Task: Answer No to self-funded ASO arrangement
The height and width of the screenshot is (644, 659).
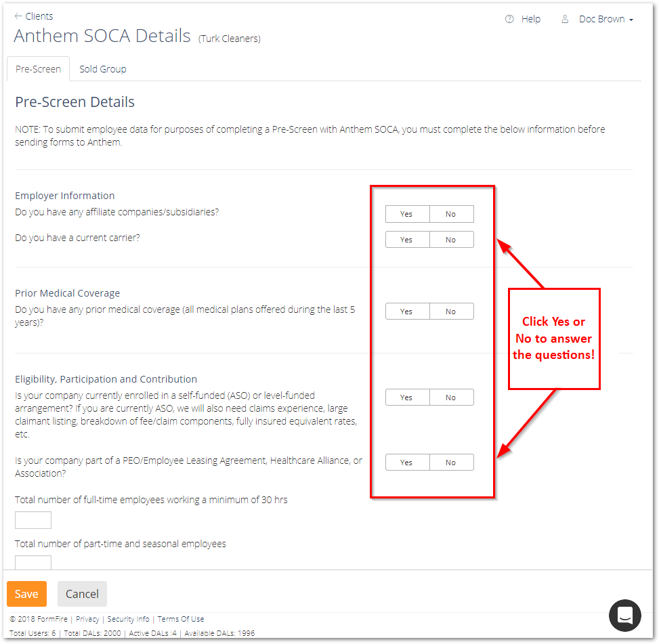Action: (x=451, y=398)
